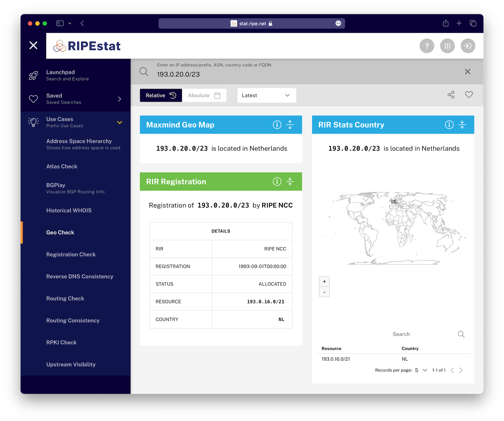Save this search with the heart icon
Image resolution: width=504 pixels, height=421 pixels.
pyautogui.click(x=469, y=95)
